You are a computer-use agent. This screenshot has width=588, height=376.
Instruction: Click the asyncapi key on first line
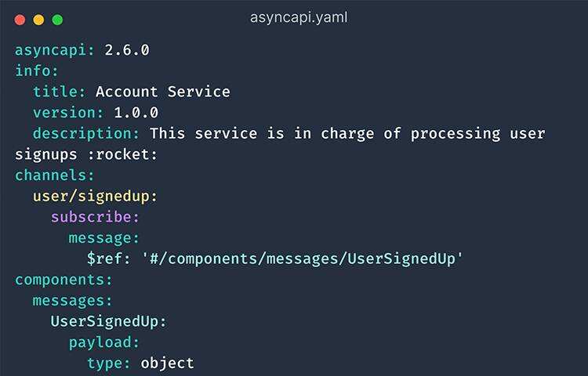[x=53, y=50]
